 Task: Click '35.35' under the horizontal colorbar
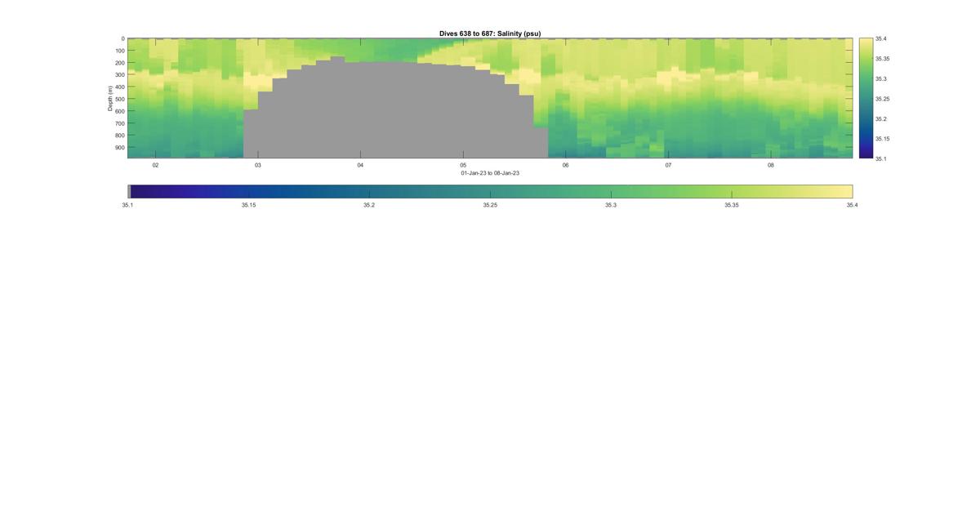point(732,205)
